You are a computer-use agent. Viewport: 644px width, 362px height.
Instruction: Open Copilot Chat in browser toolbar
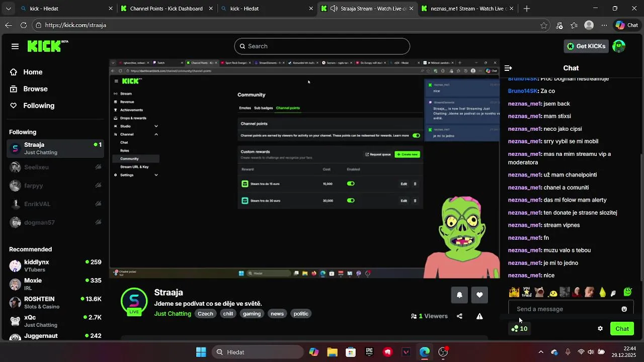[x=626, y=25]
